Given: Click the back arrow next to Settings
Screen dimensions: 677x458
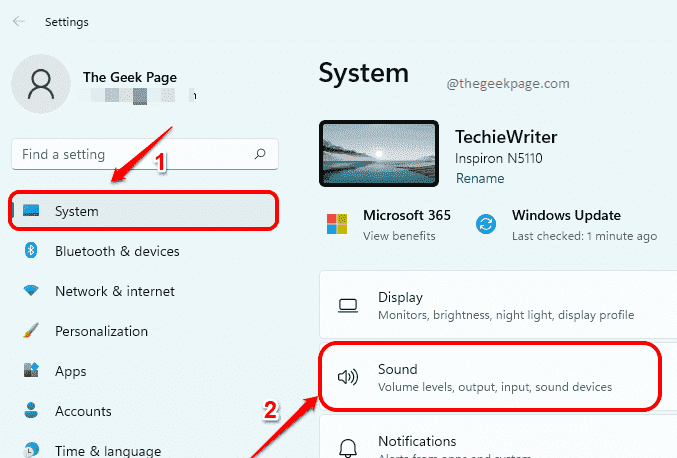Looking at the screenshot, I should 19,21.
